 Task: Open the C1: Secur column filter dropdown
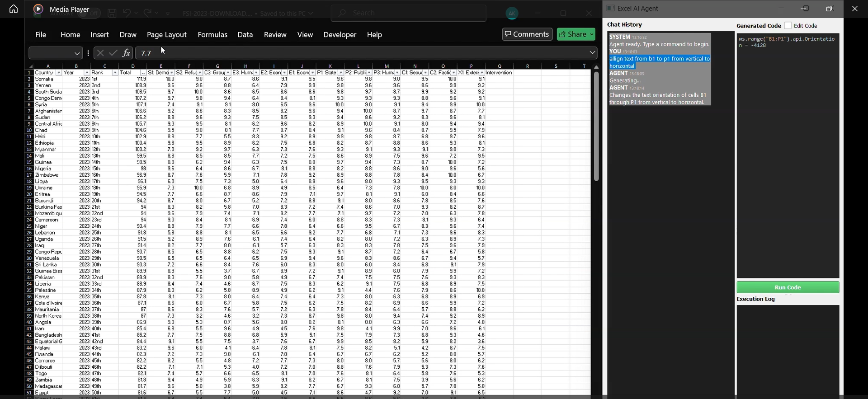click(425, 73)
